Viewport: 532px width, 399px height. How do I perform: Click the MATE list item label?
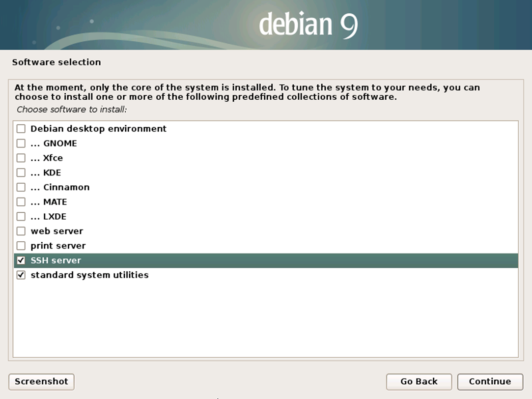click(x=55, y=202)
